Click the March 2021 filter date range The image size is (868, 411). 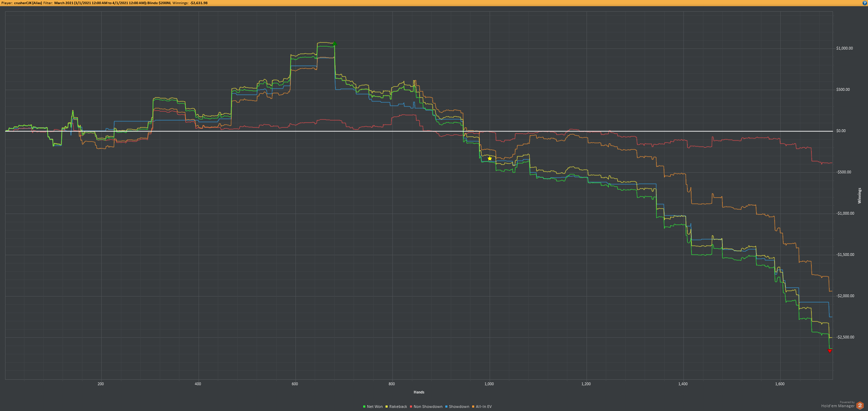click(x=100, y=3)
